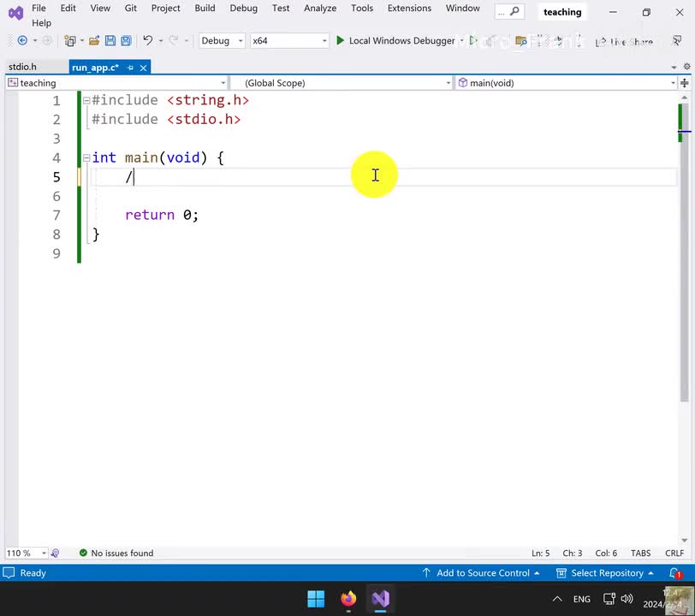695x616 pixels.
Task: Open the open-documents list dropdown arrow
Action: tap(674, 68)
